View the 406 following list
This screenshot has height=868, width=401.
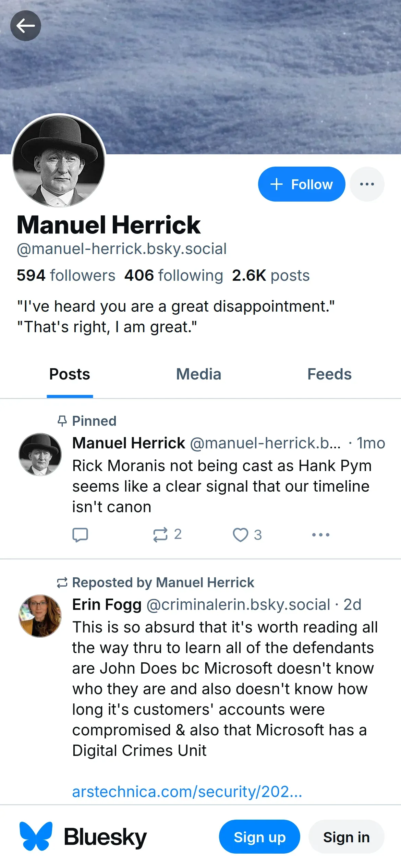173,276
